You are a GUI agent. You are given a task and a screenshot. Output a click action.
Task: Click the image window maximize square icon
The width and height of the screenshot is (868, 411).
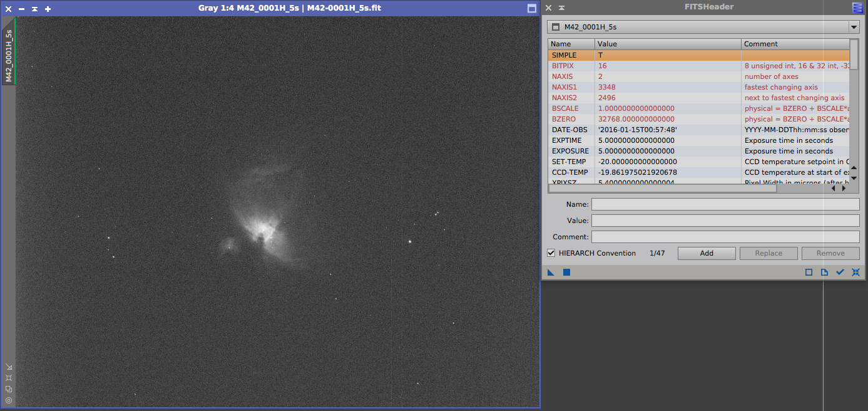point(532,9)
